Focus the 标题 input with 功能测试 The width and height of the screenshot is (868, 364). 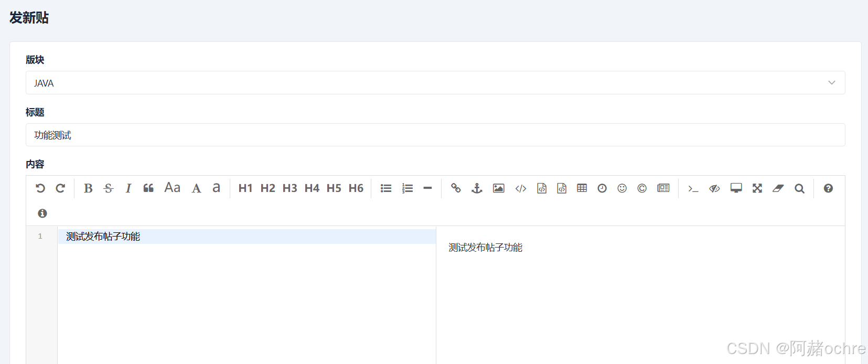tap(435, 135)
